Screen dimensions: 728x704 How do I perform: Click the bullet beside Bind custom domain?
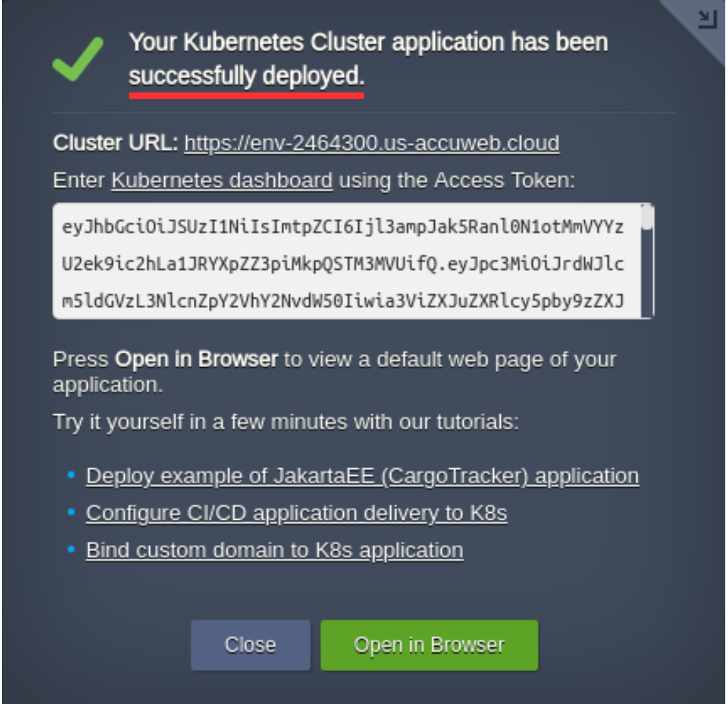coord(71,549)
